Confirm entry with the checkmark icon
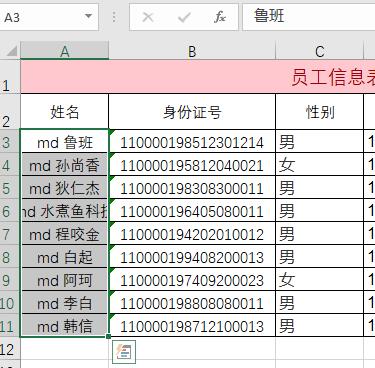Screen dimensions: 375x368 184,17
